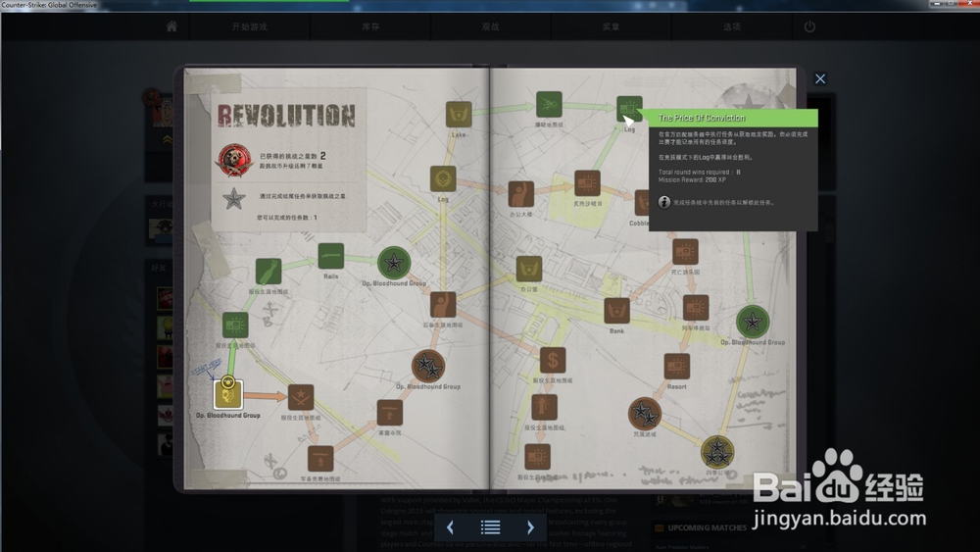Select the 死亡游乐园 mission node
Viewport: 980px width, 552px height.
[x=685, y=252]
